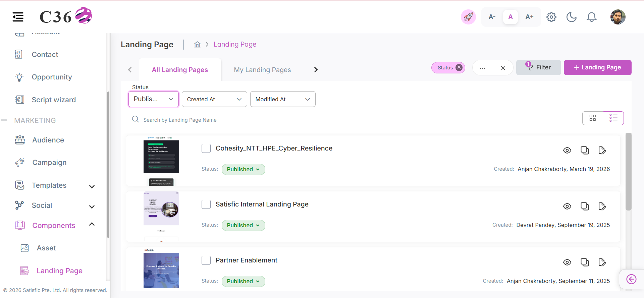Click the Templates icon
Image resolution: width=644 pixels, height=298 pixels.
click(x=20, y=185)
